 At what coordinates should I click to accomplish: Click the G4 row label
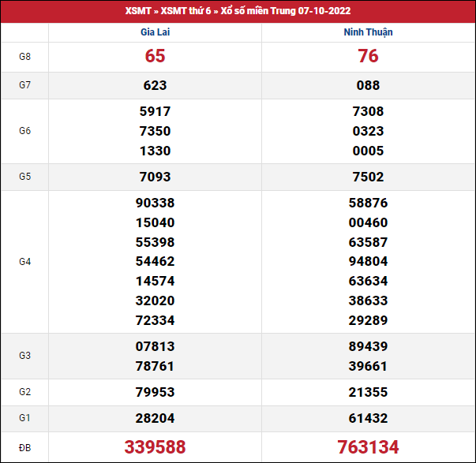pos(24,261)
